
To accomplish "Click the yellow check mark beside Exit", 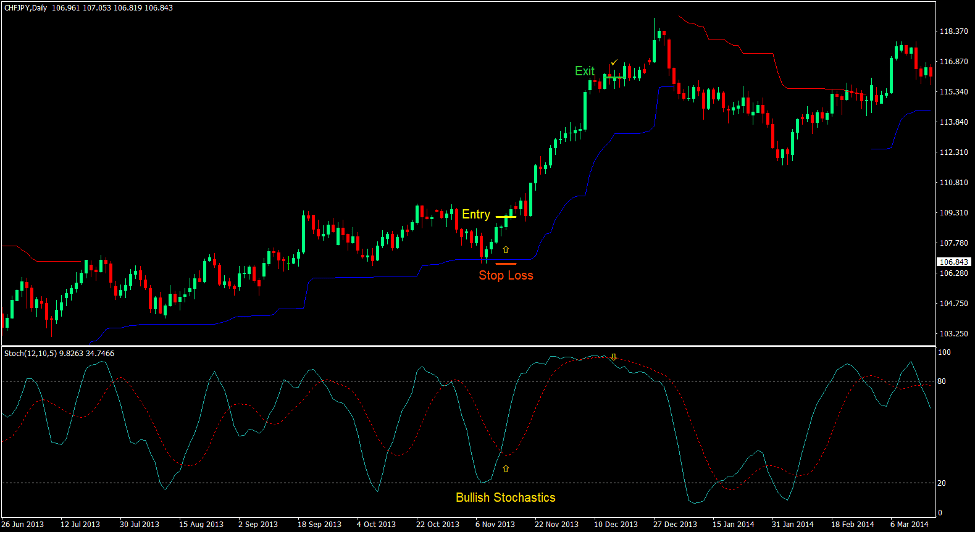I will pos(614,63).
